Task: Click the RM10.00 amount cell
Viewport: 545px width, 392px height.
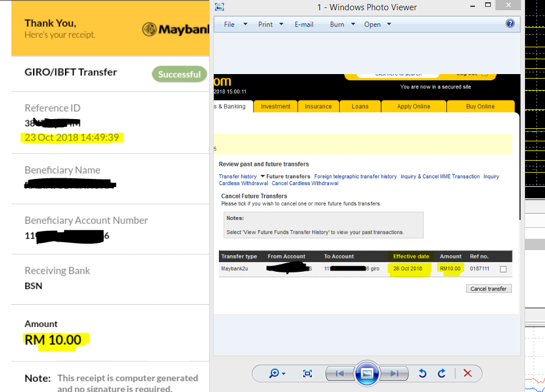Action: (x=450, y=268)
